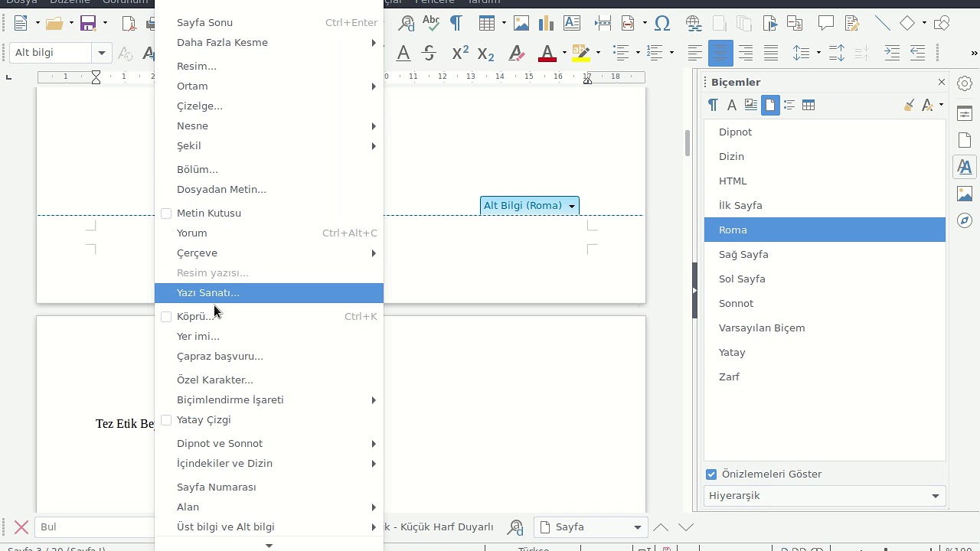Insert an image from toolbar
The height and width of the screenshot is (551, 980).
click(521, 24)
